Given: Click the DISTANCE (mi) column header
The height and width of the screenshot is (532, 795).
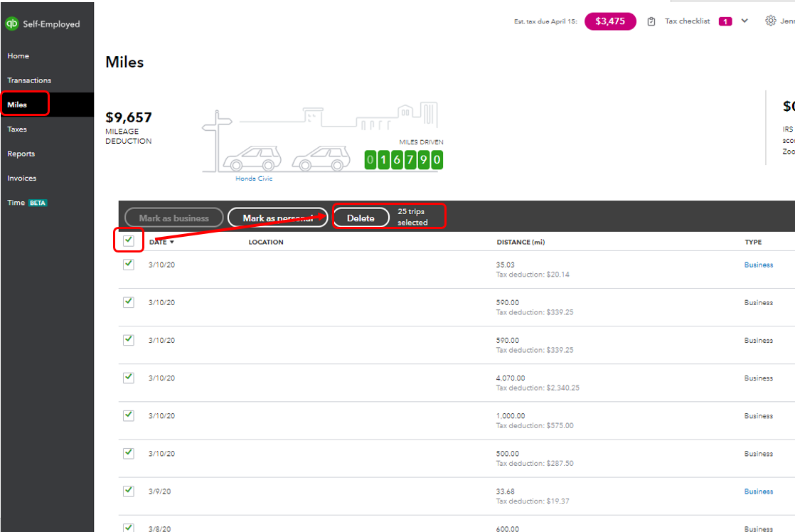Looking at the screenshot, I should coord(521,242).
